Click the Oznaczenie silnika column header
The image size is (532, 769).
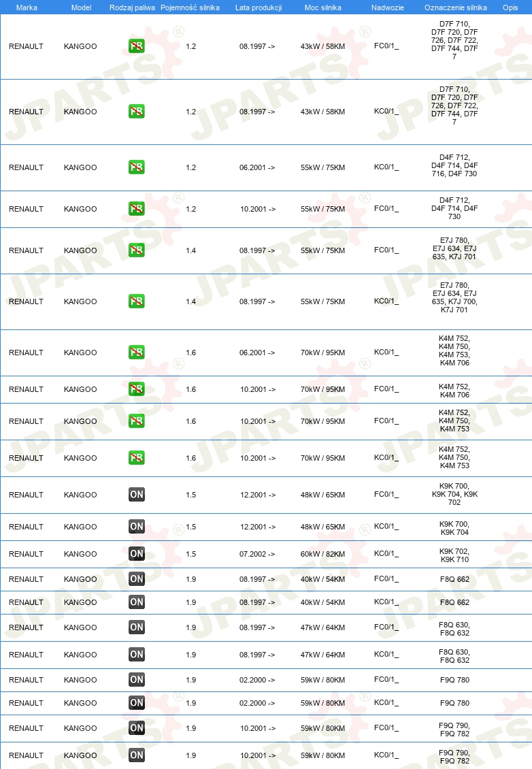pos(456,7)
